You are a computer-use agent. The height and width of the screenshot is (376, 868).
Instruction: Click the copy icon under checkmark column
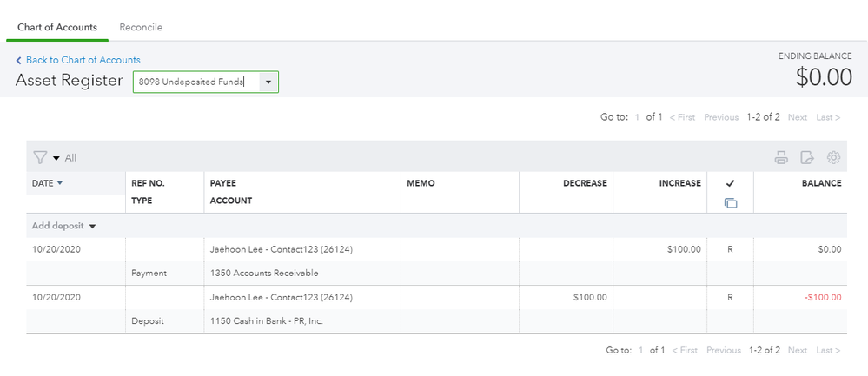[x=730, y=202]
